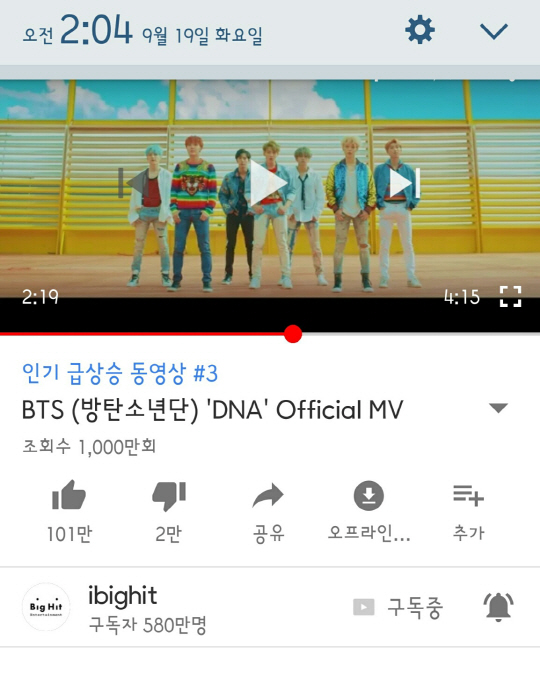Expand the video description arrow

pos(498,408)
